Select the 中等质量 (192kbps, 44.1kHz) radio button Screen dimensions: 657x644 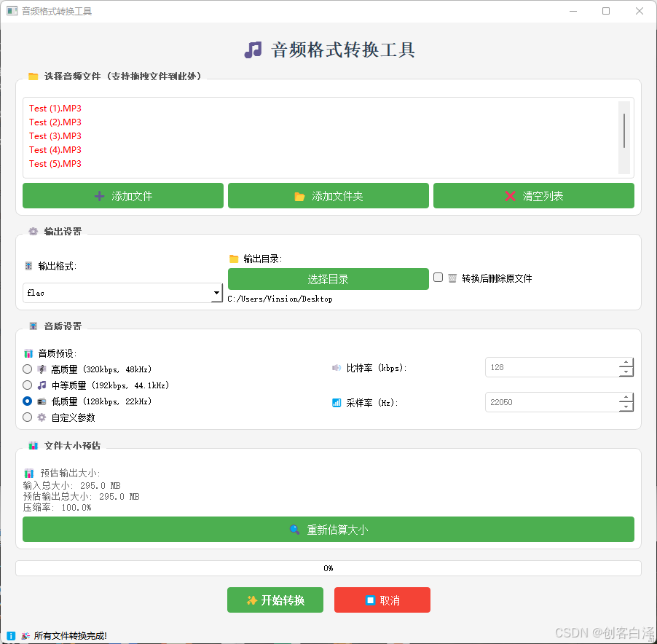click(x=27, y=385)
